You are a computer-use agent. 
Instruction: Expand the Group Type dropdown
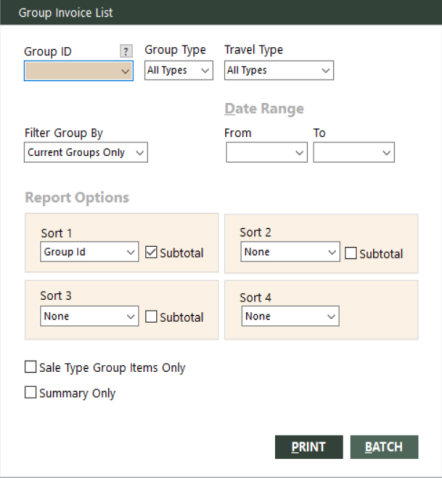[179, 70]
